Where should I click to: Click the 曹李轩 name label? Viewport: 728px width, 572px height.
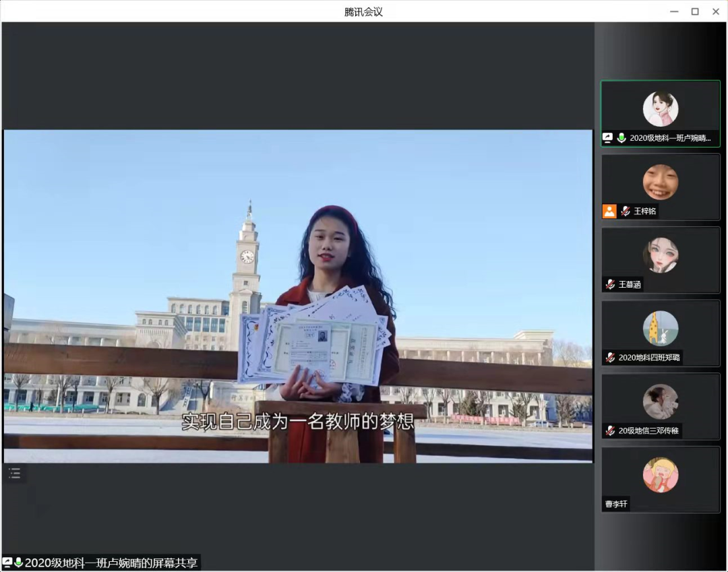[x=616, y=504]
